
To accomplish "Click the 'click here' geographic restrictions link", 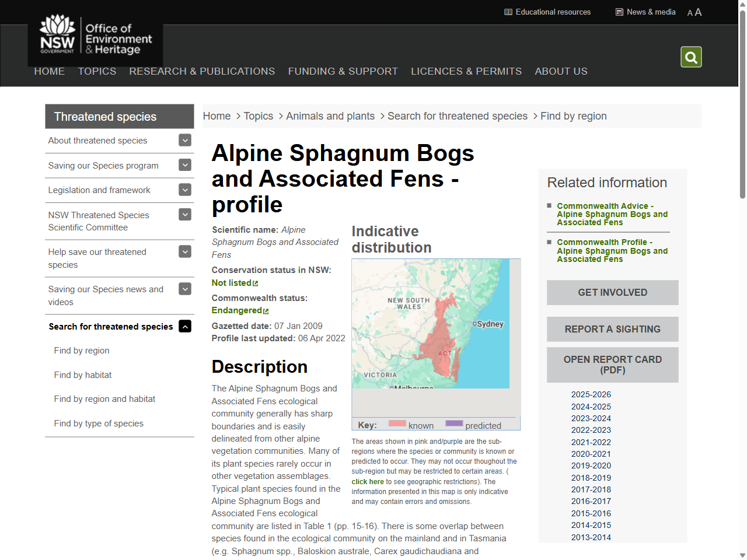I will tap(368, 482).
